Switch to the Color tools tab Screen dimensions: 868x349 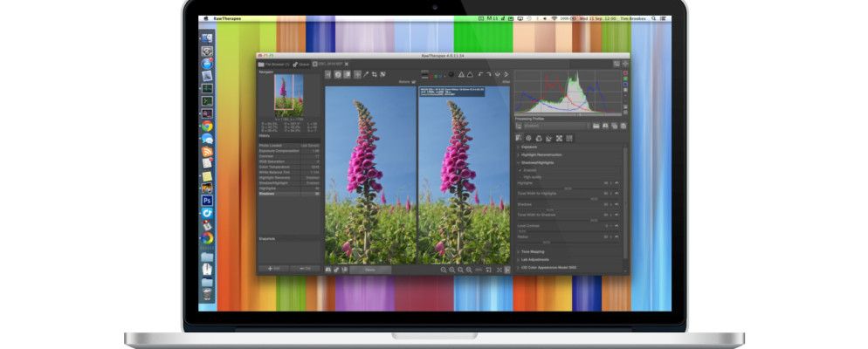pyautogui.click(x=539, y=138)
